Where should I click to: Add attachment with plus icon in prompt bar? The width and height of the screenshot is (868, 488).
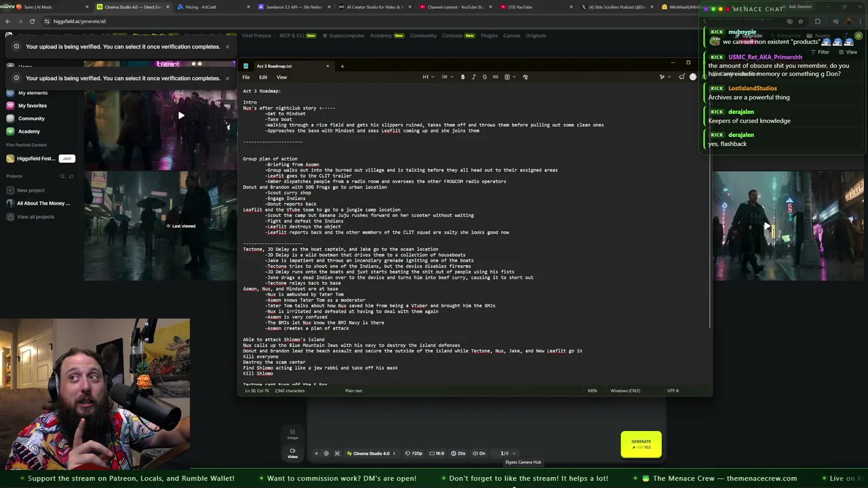(x=316, y=453)
